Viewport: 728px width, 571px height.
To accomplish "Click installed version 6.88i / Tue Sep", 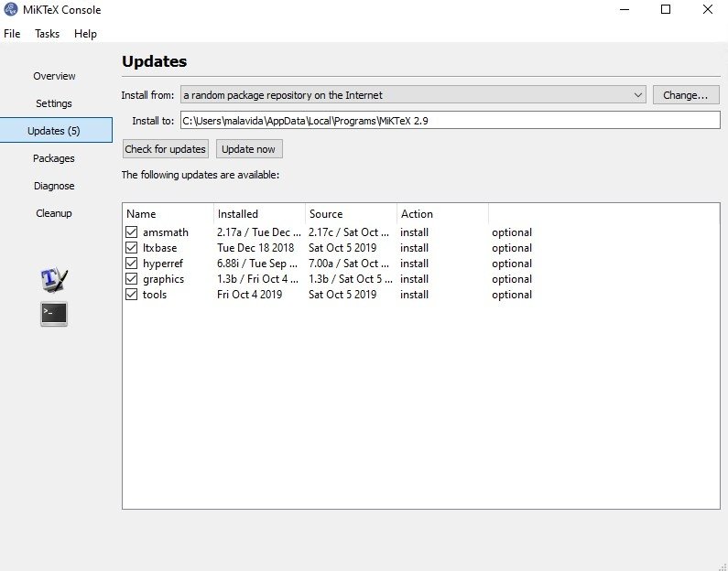I will (257, 264).
